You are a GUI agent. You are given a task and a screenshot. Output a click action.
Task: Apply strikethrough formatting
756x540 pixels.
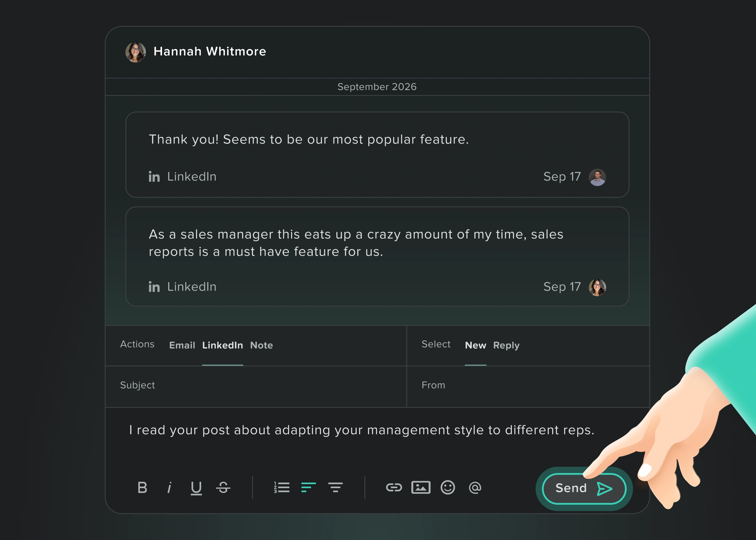tap(223, 488)
